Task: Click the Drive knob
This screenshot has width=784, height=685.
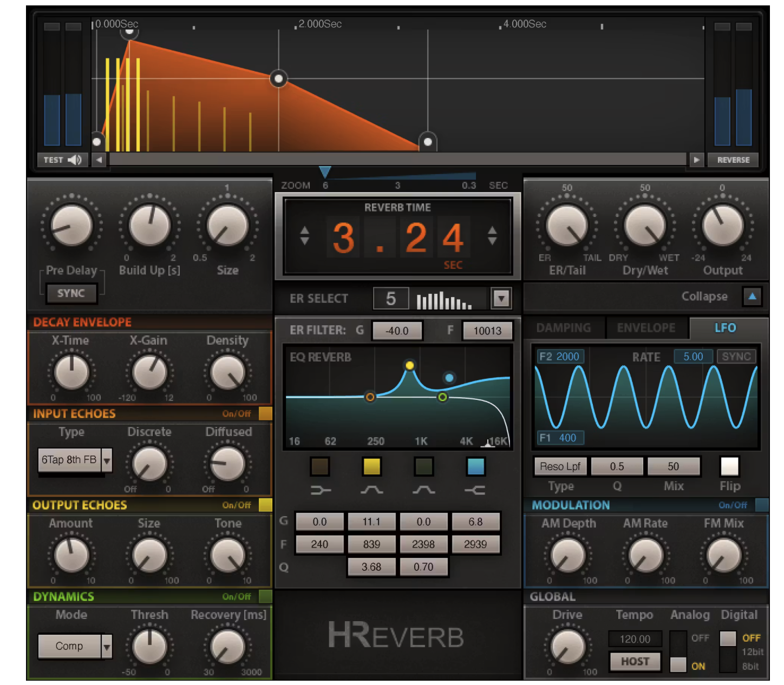Action: coord(567,647)
